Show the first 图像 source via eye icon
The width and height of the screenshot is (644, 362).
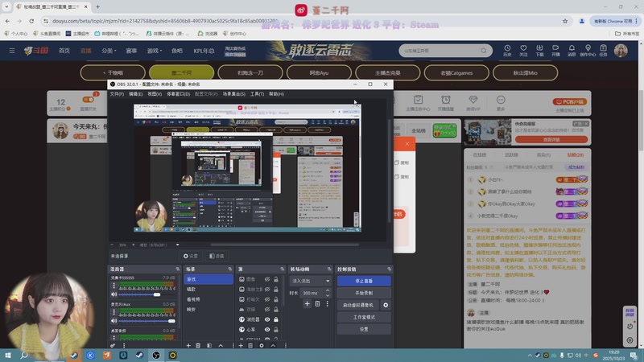tap(267, 279)
